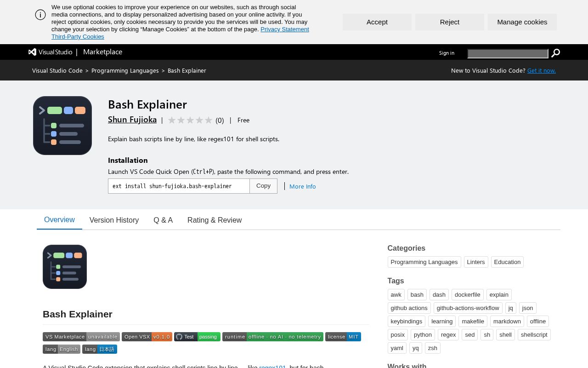
Task: Click the awk tag
Action: [396, 295]
